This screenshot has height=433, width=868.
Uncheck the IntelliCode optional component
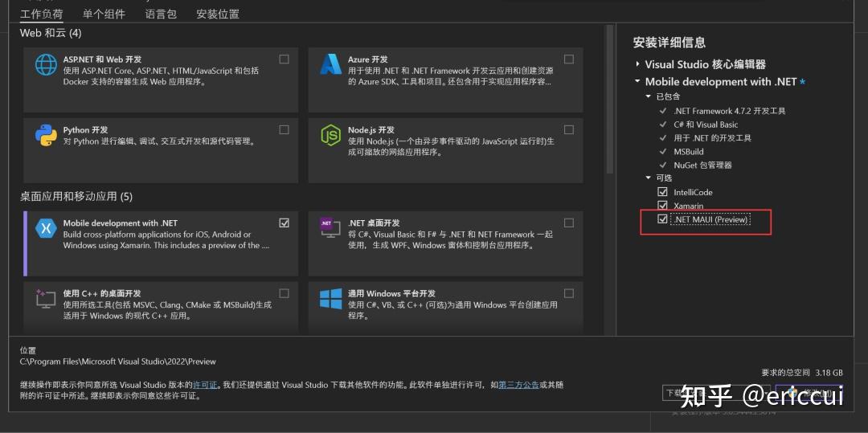(x=662, y=192)
